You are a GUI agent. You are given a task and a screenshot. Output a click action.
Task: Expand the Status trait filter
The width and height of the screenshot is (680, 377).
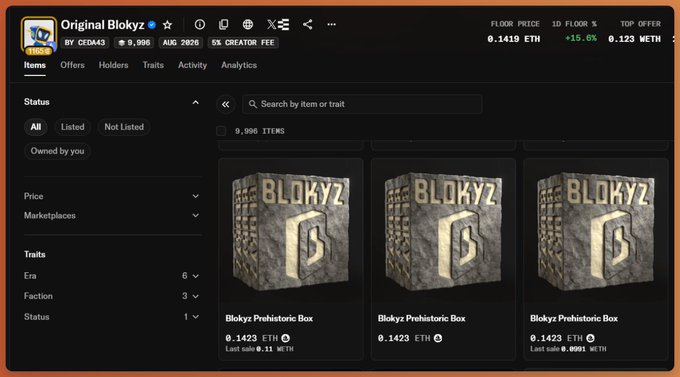(x=112, y=317)
